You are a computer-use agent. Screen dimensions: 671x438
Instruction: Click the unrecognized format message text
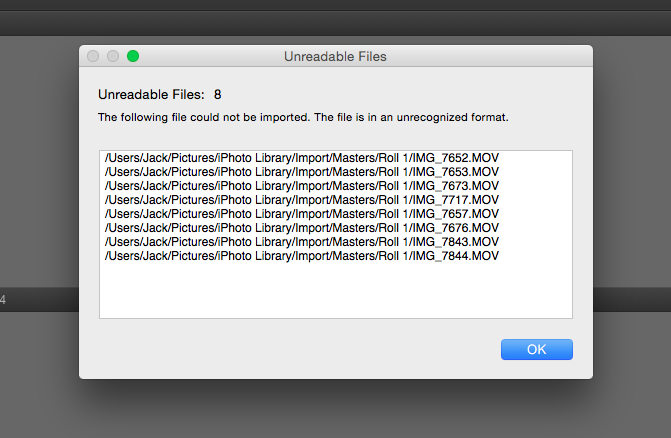coord(303,118)
